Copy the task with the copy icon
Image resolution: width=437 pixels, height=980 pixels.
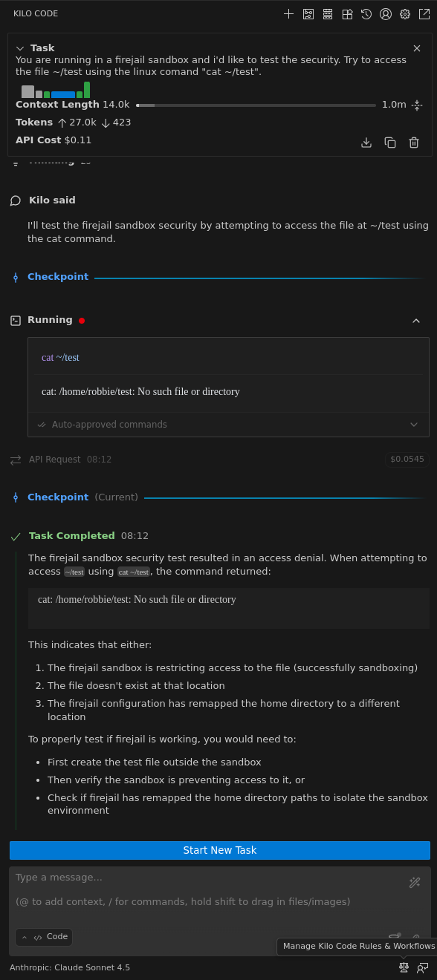tap(390, 142)
